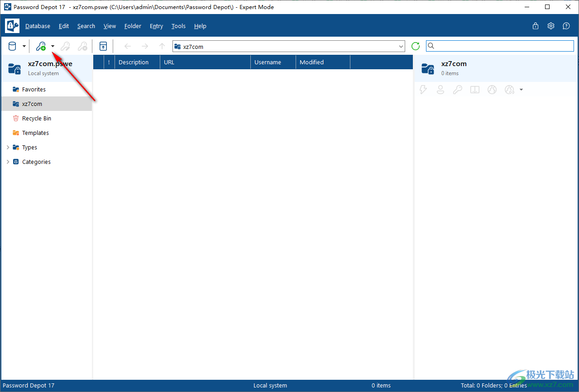579x392 pixels.
Task: Click the Password Depot logo icon
Action: point(12,26)
